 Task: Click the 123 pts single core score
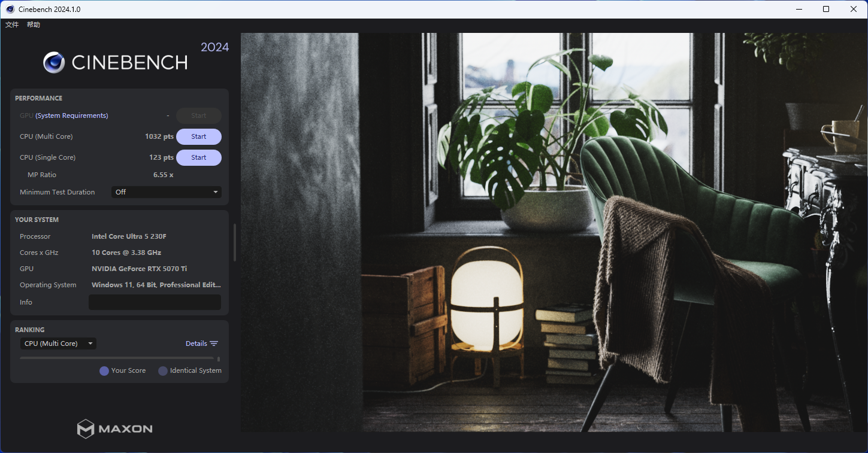click(x=162, y=157)
